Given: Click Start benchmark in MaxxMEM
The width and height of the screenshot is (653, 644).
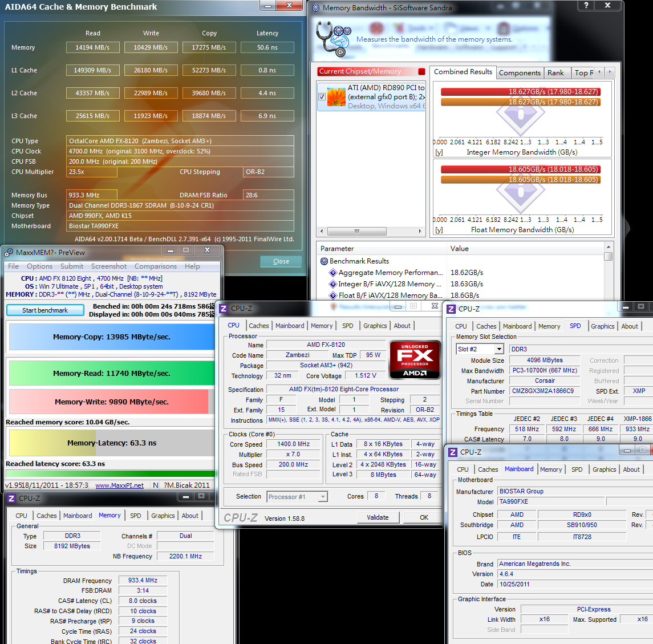Looking at the screenshot, I should point(45,310).
